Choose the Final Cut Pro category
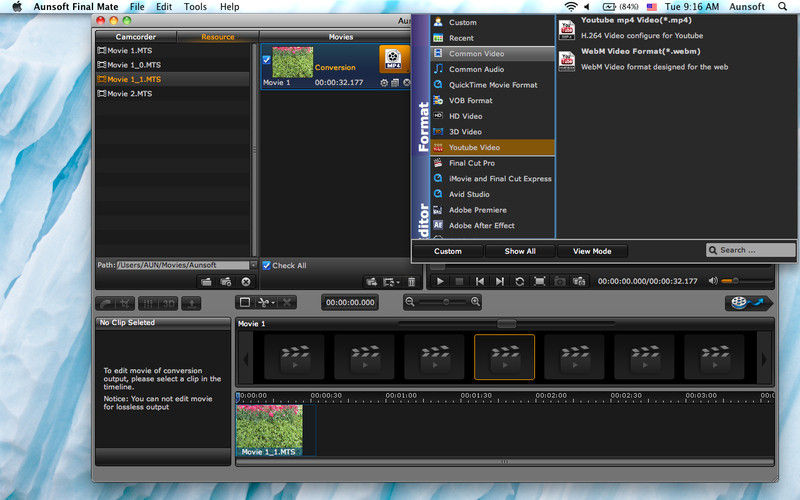This screenshot has height=500, width=800. pos(492,163)
